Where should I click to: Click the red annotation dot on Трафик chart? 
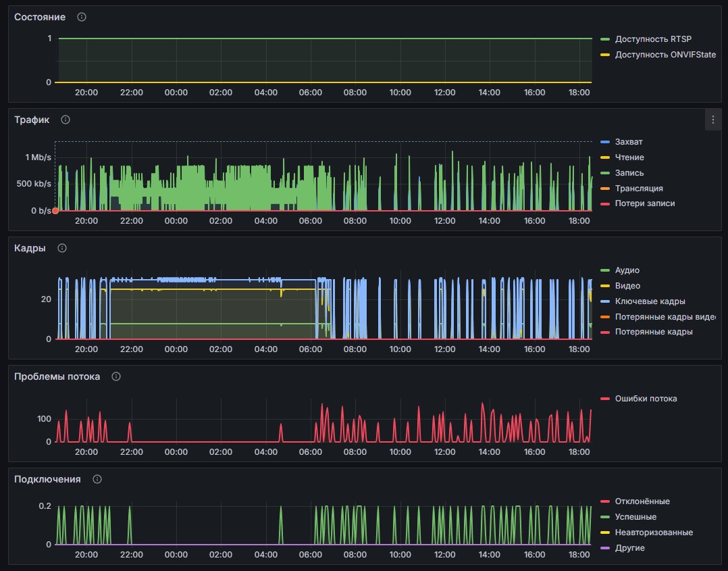click(x=55, y=211)
